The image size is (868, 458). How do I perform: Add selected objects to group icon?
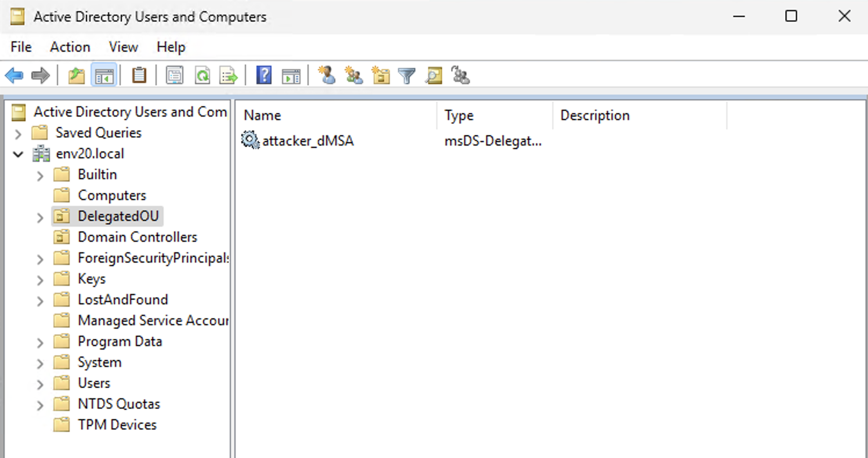coord(461,75)
